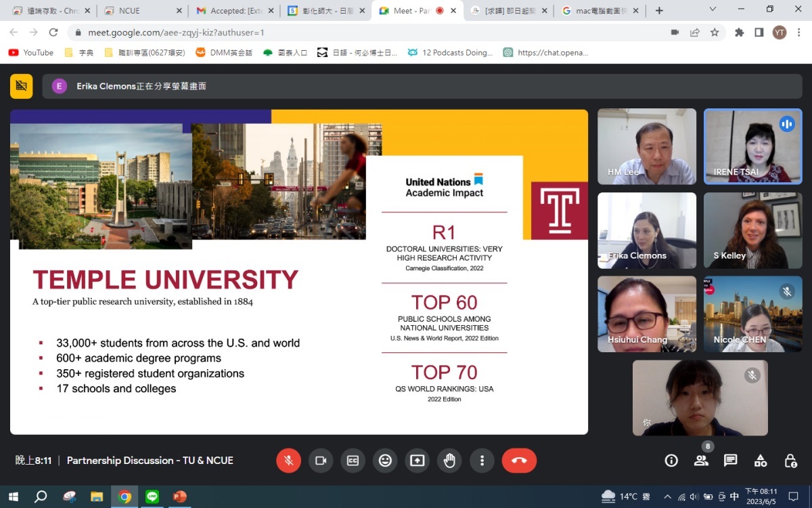Image resolution: width=812 pixels, height=508 pixels.
Task: Leave the call with red button
Action: (519, 461)
